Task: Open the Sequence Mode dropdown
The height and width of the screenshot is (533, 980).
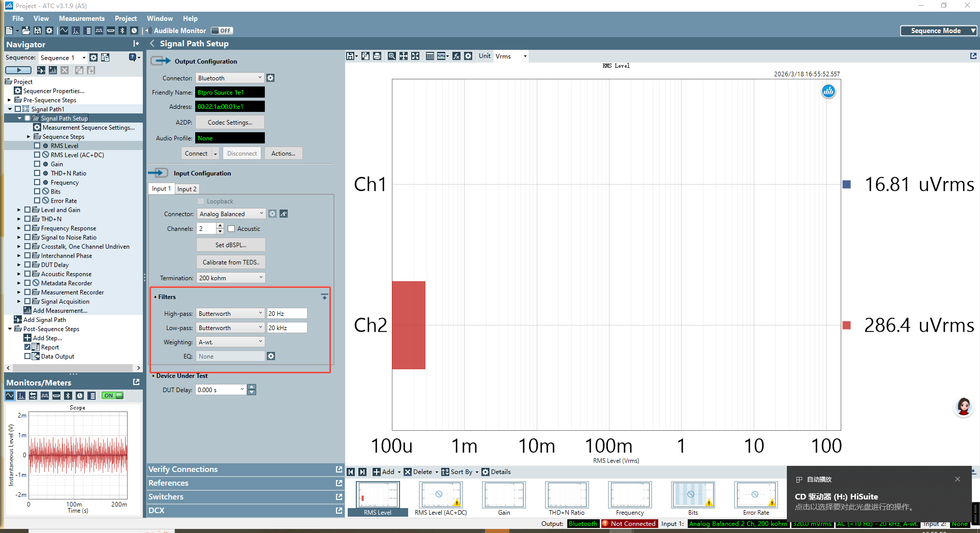Action: pos(939,31)
